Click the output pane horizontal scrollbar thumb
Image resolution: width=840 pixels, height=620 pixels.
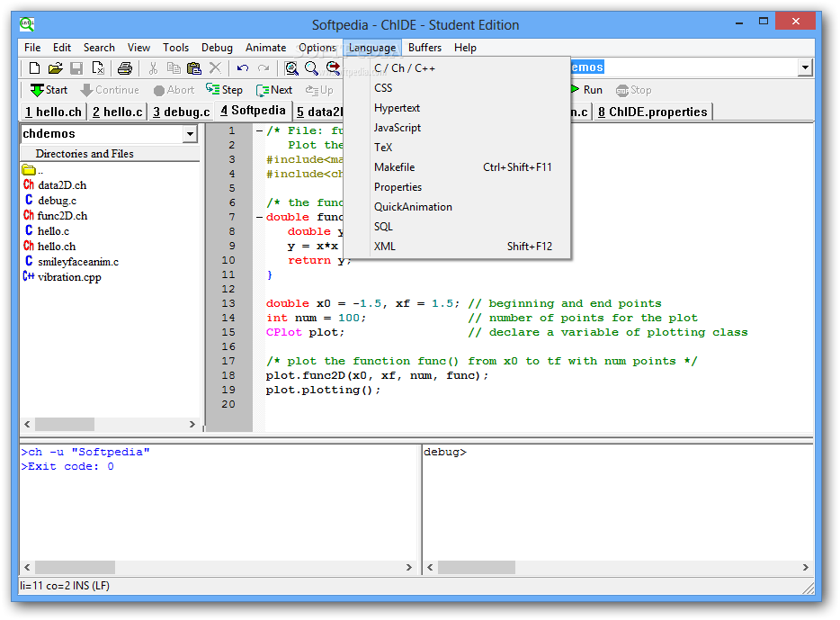75,567
